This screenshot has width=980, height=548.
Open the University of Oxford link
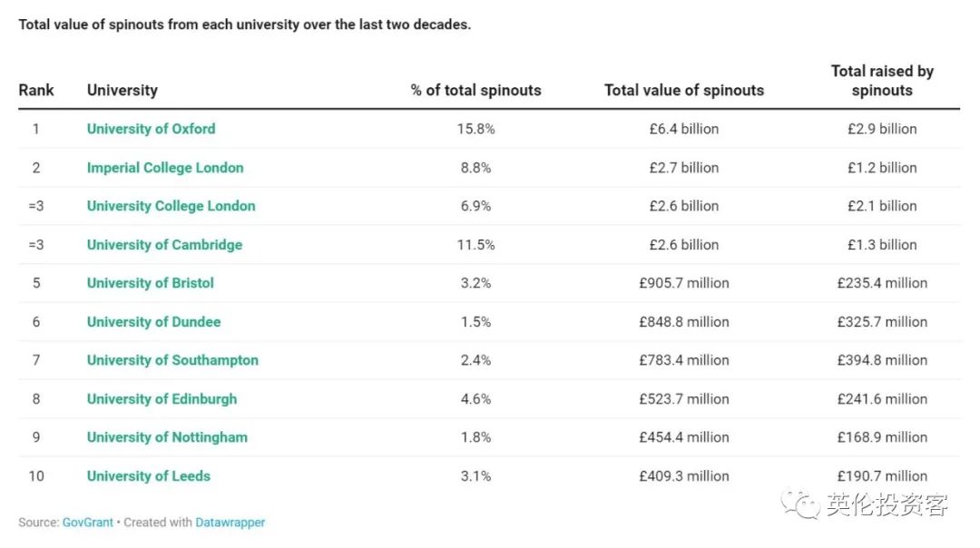(151, 129)
